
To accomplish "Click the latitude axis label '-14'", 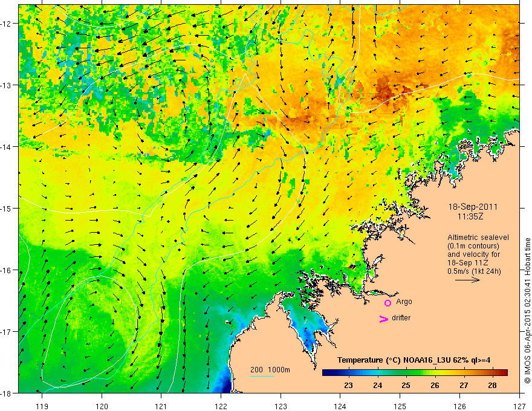I will click(x=6, y=147).
